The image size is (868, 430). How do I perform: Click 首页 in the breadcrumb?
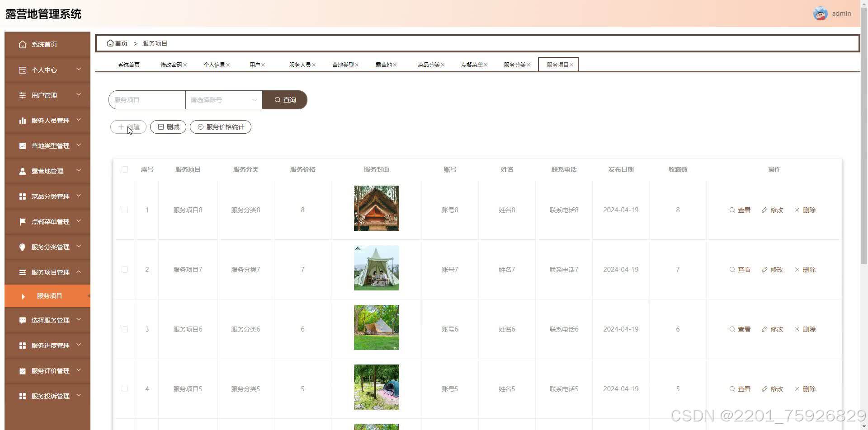(x=121, y=43)
